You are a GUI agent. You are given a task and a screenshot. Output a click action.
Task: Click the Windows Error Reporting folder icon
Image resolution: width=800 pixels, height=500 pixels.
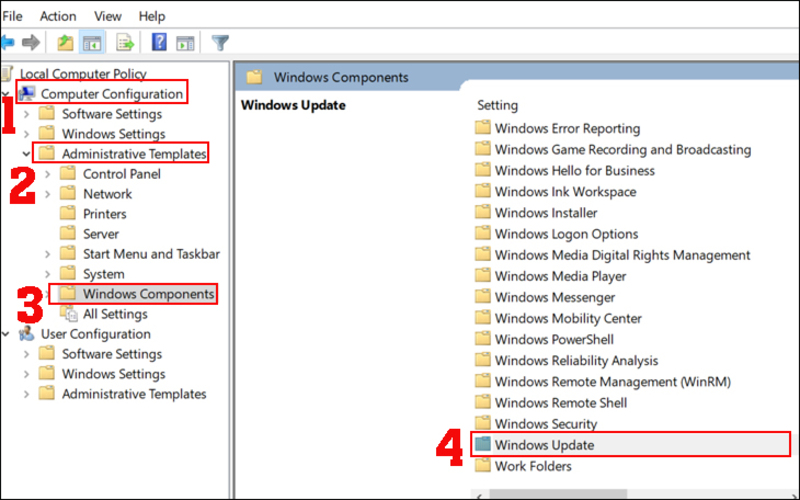(x=483, y=127)
